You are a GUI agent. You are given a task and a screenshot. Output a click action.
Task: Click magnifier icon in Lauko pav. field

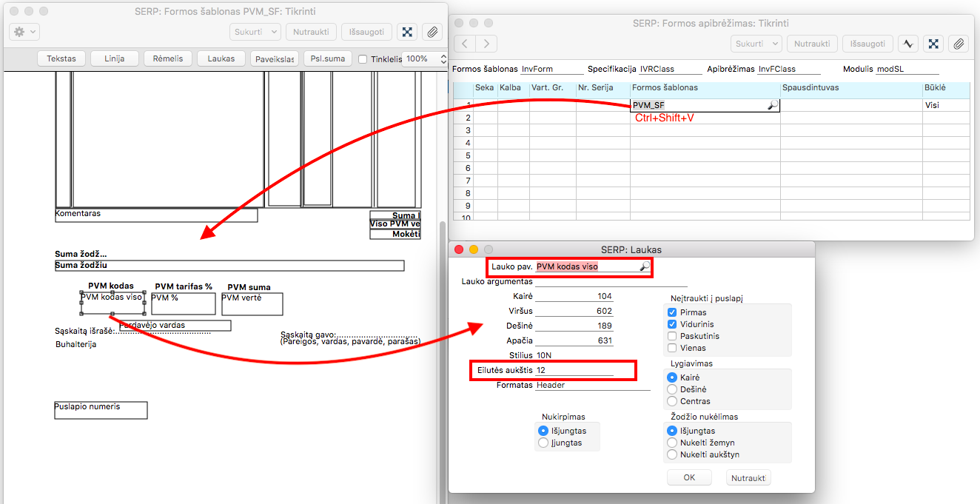click(x=645, y=266)
